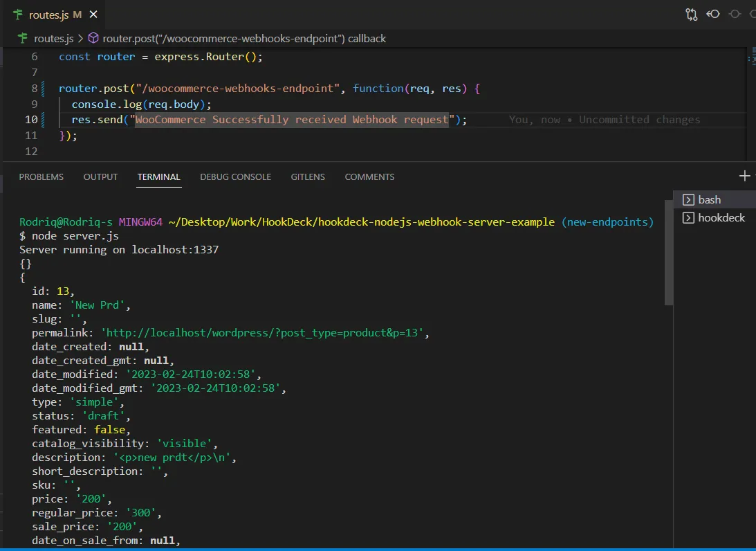Click the git change indicator beside line 8

coord(44,89)
